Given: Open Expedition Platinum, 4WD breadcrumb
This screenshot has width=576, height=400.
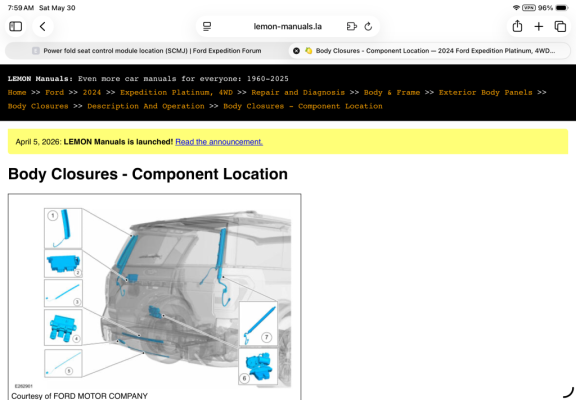Looking at the screenshot, I should click(x=176, y=93).
